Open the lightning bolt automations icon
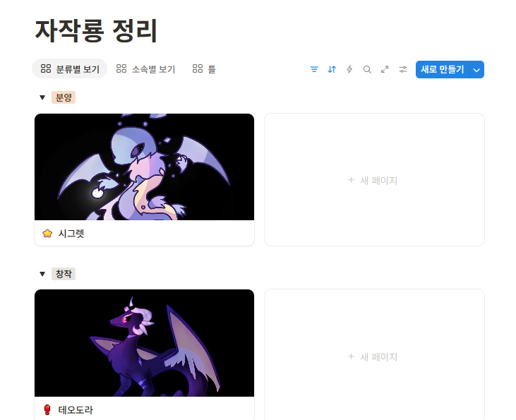516x420 pixels. coord(349,69)
